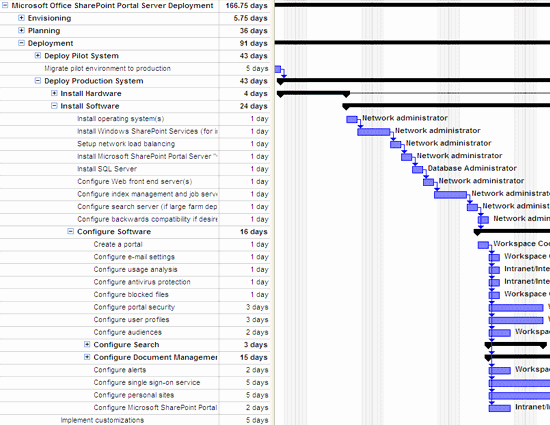Select the Configure usage analysis task

click(x=135, y=270)
